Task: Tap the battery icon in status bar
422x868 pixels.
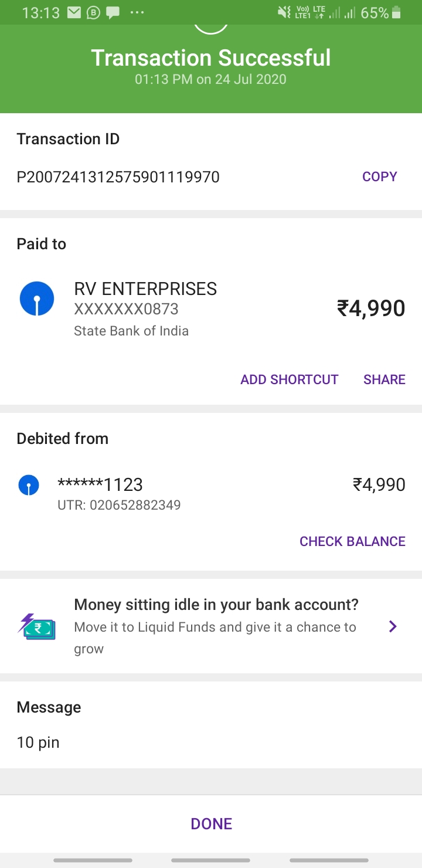Action: (x=397, y=12)
